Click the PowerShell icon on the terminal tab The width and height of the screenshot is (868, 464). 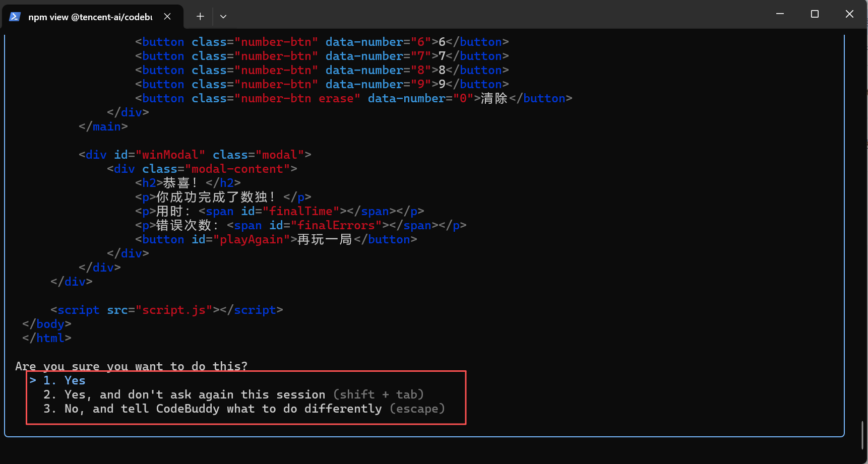click(15, 17)
